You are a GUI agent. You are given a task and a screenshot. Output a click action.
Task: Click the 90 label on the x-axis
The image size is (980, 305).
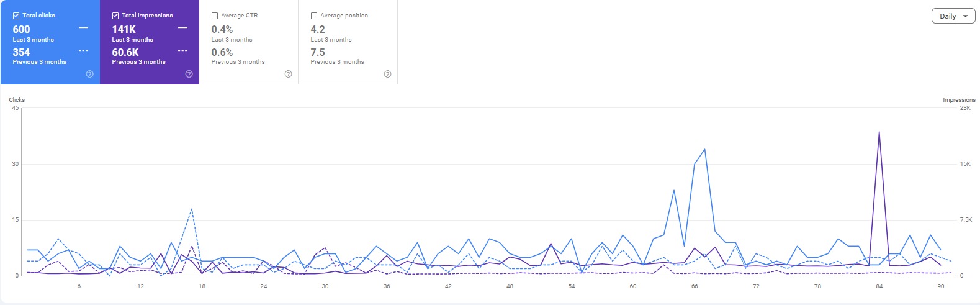click(x=941, y=286)
